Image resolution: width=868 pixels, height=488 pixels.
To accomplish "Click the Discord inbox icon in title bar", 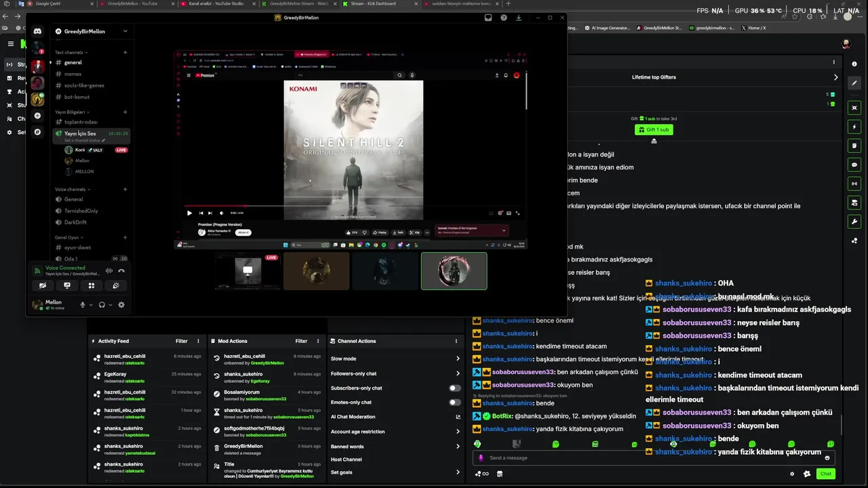I will (488, 18).
